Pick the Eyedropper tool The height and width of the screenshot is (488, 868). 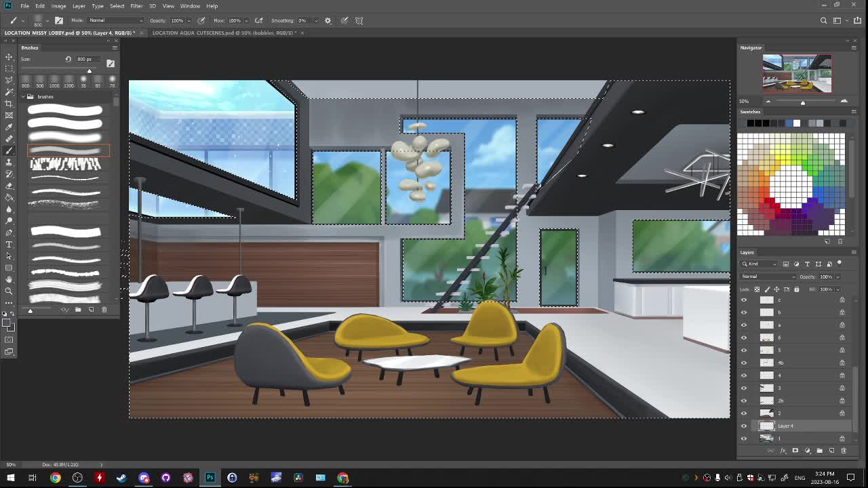9,127
